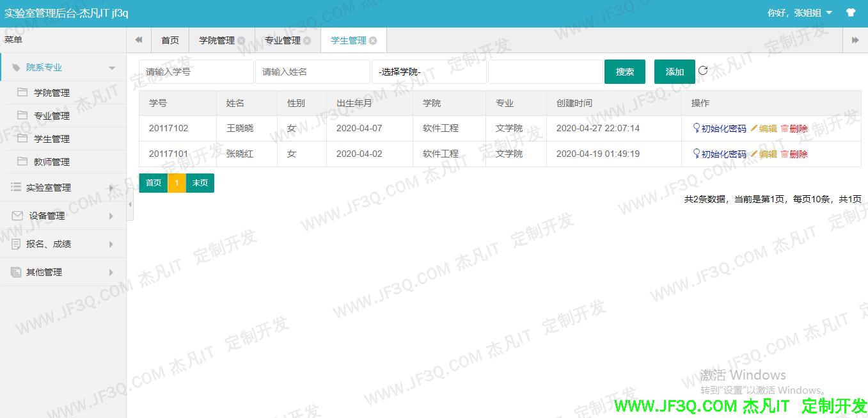Screen dimensions: 868x418
Task: Click the 请输入学号 input field
Action: tap(196, 71)
